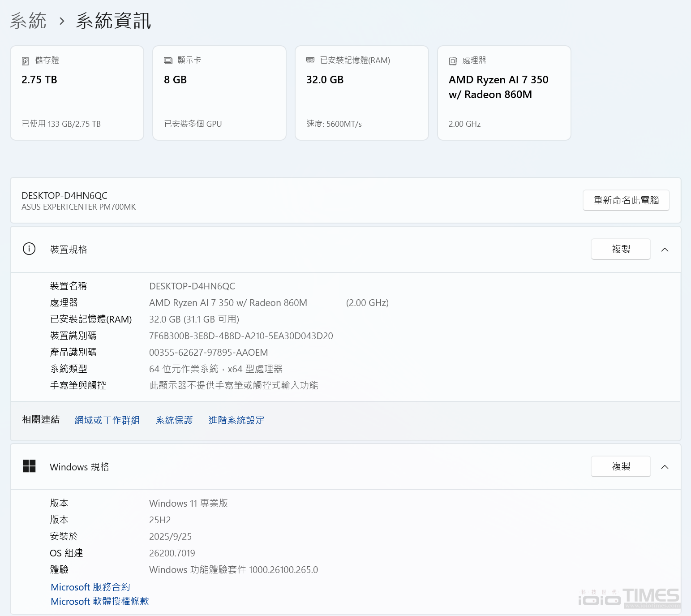Open Microsoft 軟體授權條款 link
The image size is (691, 616).
pyautogui.click(x=99, y=601)
